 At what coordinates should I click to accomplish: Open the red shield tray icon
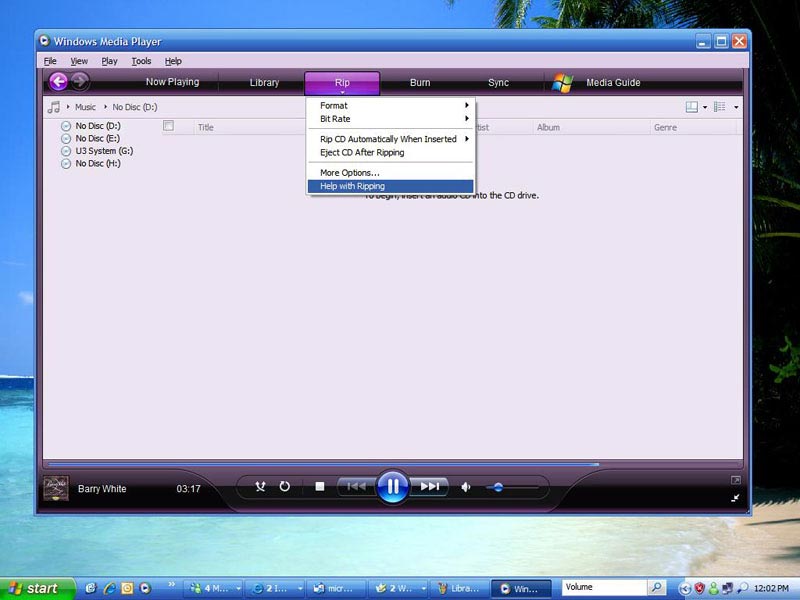699,588
